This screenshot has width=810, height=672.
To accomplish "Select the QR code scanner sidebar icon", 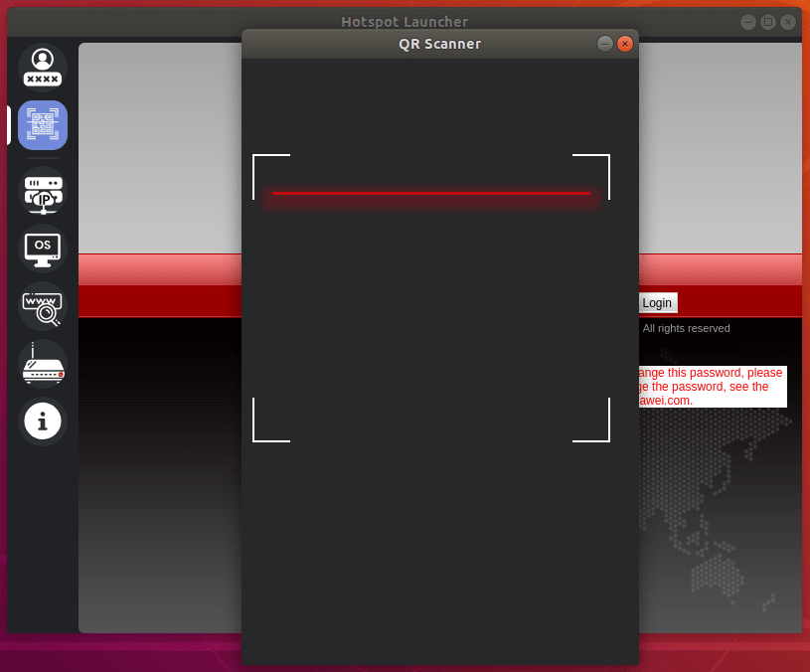I will coord(43,125).
